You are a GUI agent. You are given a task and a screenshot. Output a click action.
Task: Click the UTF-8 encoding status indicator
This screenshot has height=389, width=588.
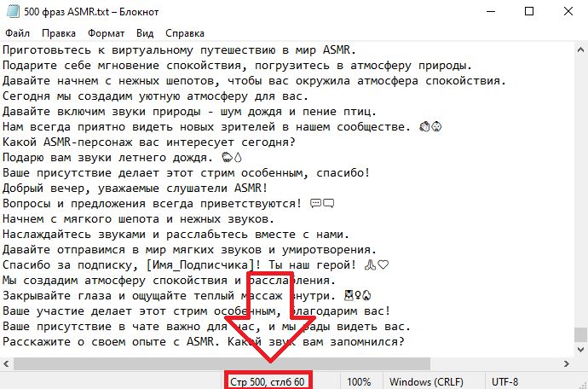(x=504, y=382)
